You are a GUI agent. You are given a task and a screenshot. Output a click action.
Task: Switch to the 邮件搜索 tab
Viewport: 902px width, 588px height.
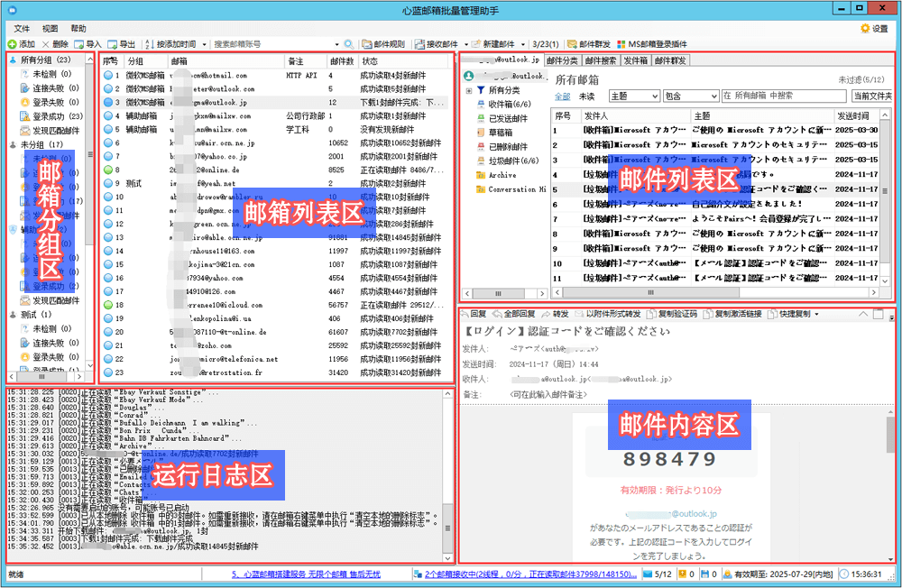(x=601, y=60)
